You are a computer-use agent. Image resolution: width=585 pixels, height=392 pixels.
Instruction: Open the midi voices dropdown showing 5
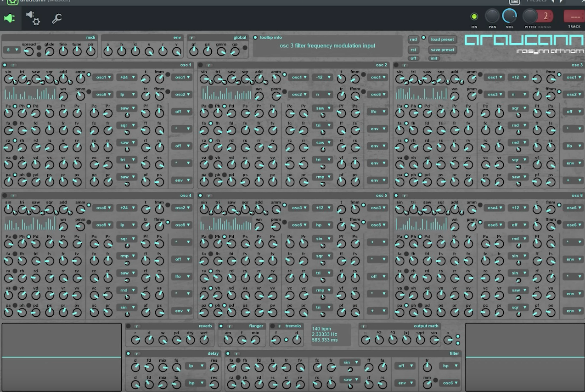coord(11,50)
